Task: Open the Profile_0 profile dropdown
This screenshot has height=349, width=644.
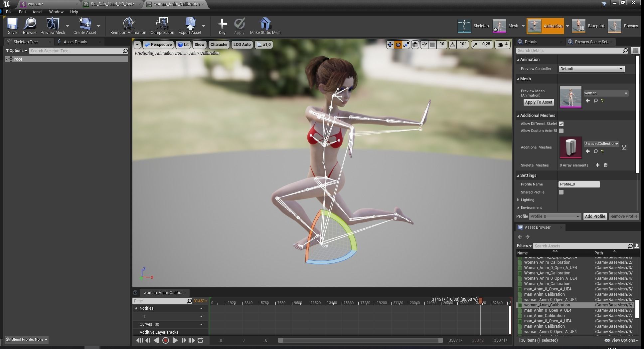Action: pos(555,216)
